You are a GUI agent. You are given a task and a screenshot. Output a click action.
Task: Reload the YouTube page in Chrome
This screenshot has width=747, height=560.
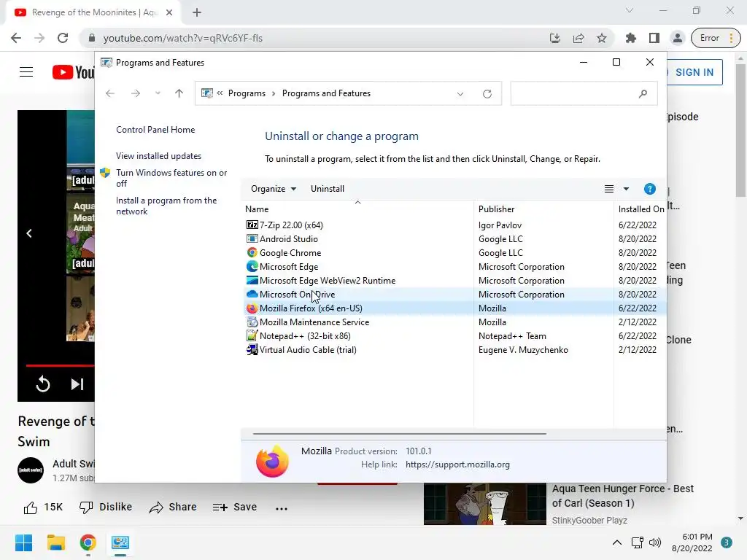point(63,38)
